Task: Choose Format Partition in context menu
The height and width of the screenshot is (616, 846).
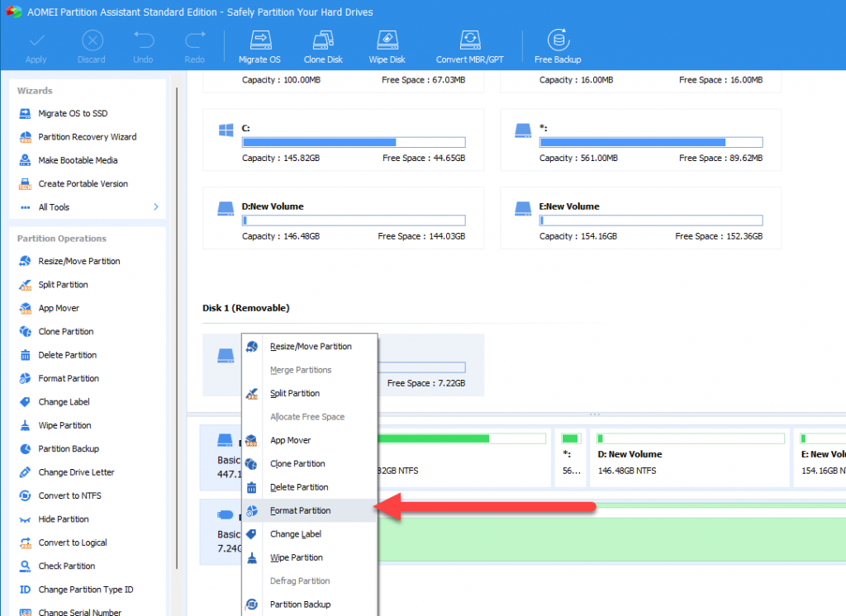Action: (300, 511)
